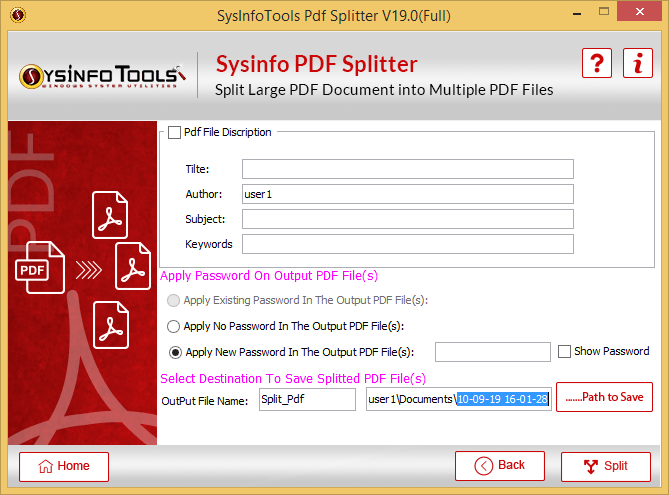Click 'Split Large PDF Document into Multiple PDF Files' subtitle
This screenshot has width=669, height=495.
384,90
